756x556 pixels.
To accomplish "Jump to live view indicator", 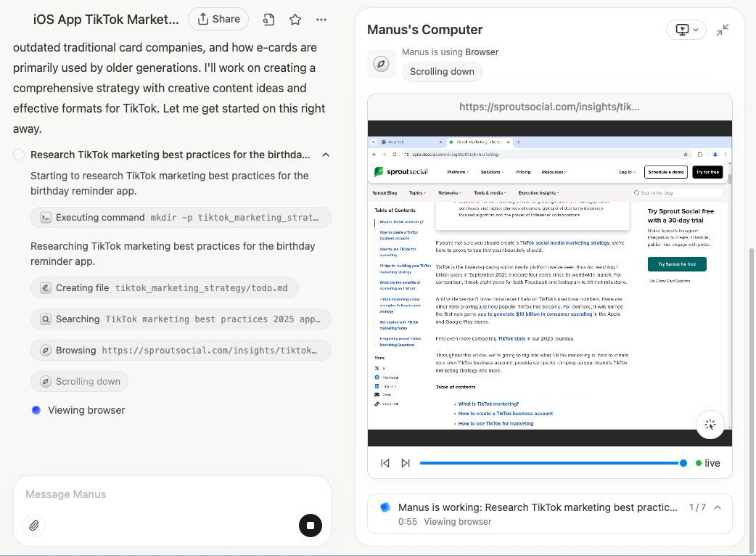I will coord(707,463).
